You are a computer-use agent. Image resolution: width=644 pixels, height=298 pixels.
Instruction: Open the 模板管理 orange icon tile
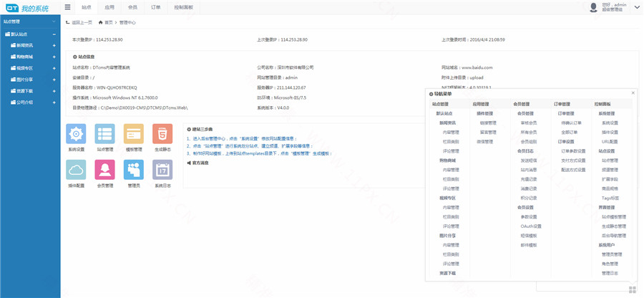(133, 134)
